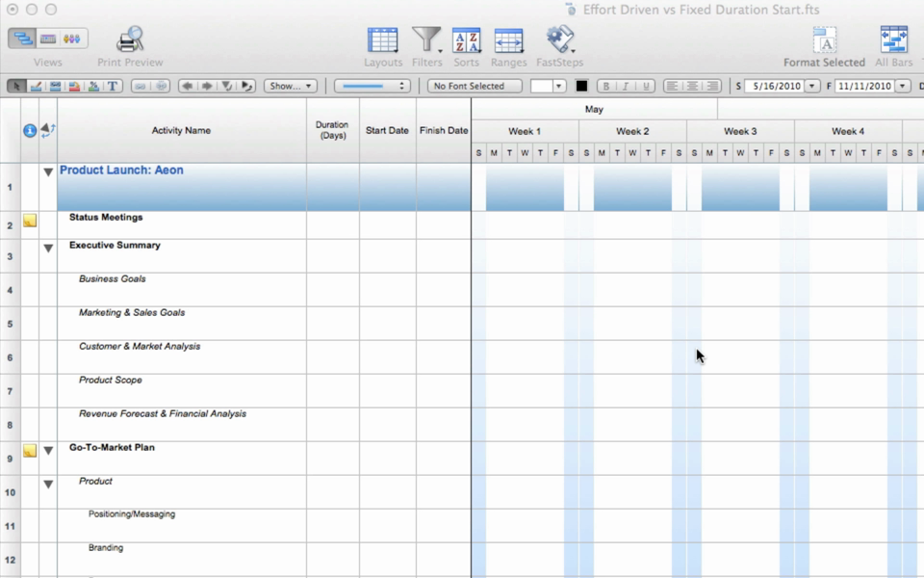Select the Positioning/Messaging activity
The width and height of the screenshot is (924, 578).
click(x=132, y=513)
